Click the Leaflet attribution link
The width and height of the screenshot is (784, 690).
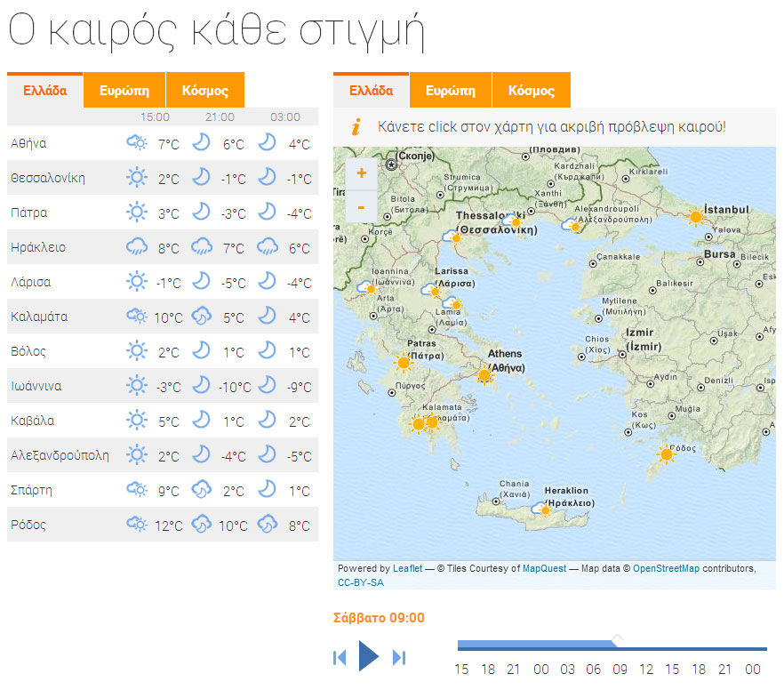407,567
